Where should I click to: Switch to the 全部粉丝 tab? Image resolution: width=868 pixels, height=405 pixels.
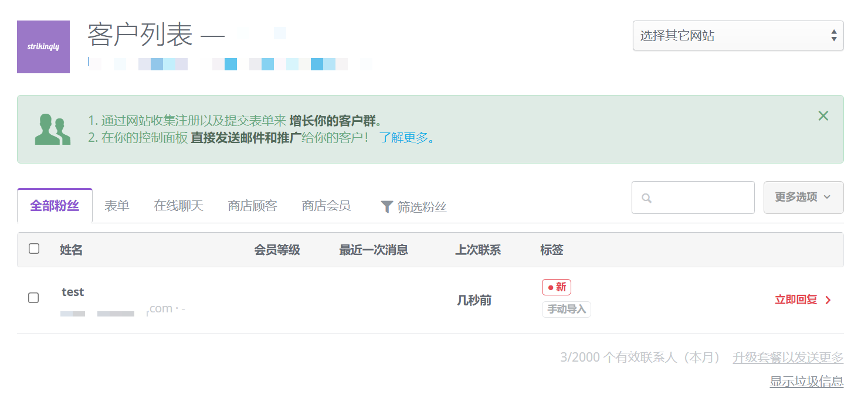(55, 206)
